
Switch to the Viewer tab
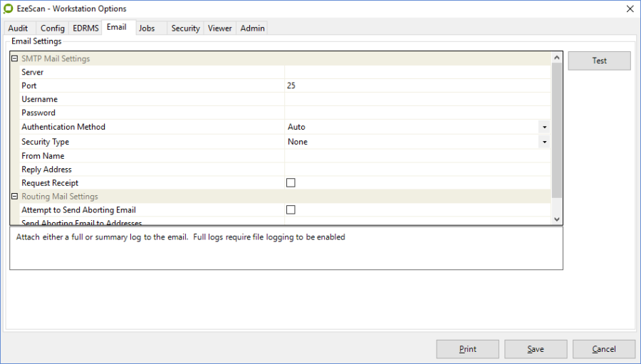pyautogui.click(x=220, y=28)
